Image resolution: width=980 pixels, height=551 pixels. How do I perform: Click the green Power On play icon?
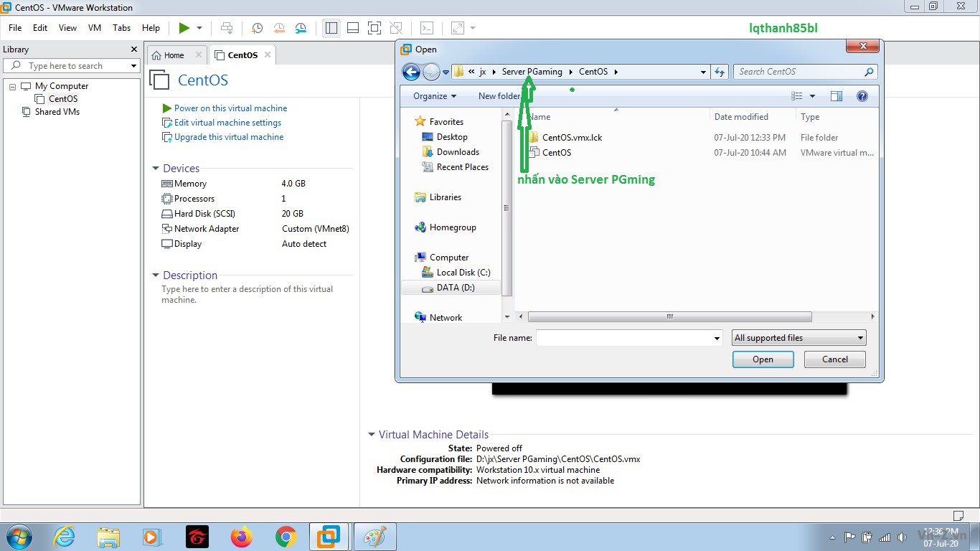click(x=184, y=28)
